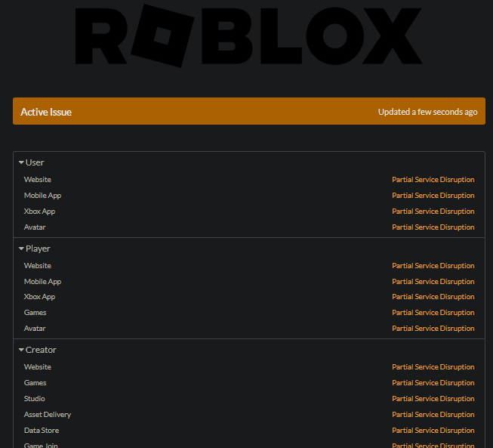Click 'Updated a few seconds ago' text
This screenshot has height=448, width=493.
(427, 112)
